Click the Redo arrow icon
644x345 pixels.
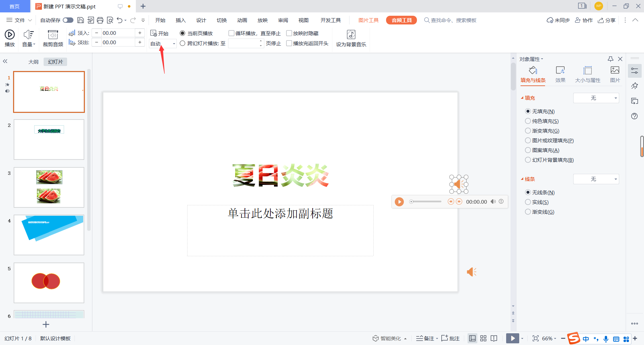click(133, 20)
